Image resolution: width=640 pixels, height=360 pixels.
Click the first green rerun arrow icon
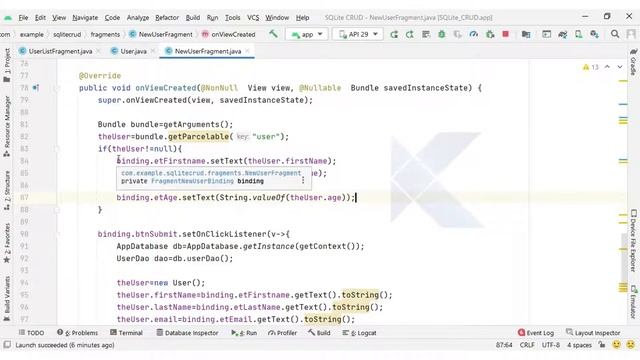394,34
